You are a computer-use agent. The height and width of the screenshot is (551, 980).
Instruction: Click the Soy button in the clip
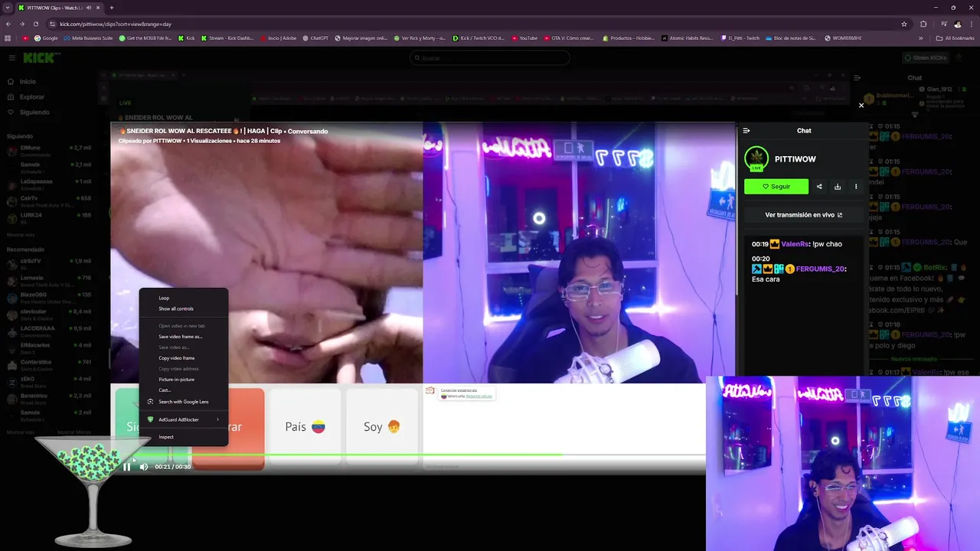tap(382, 426)
